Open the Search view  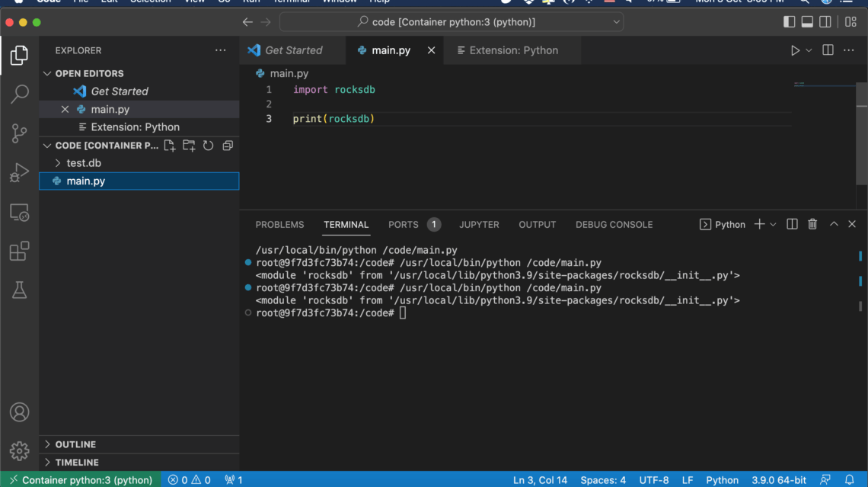pos(19,91)
